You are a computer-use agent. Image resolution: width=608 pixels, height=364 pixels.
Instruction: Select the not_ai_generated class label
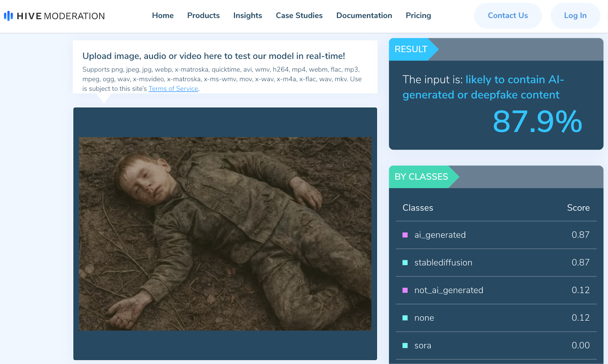449,290
